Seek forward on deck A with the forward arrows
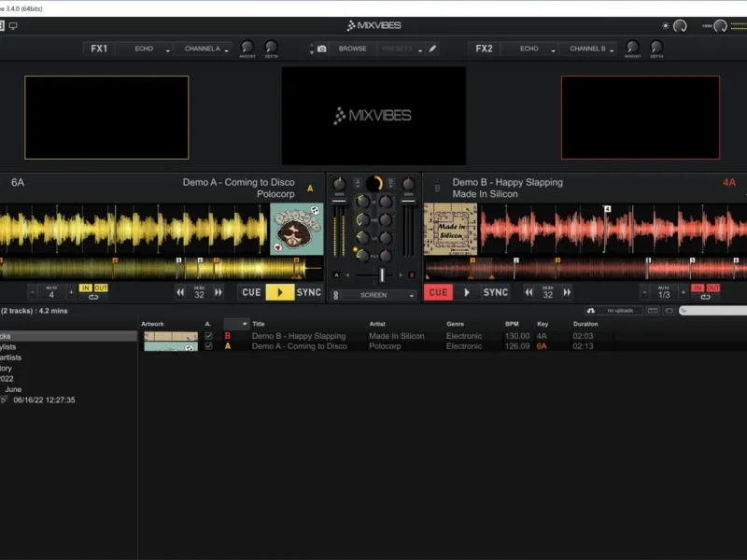 [218, 292]
